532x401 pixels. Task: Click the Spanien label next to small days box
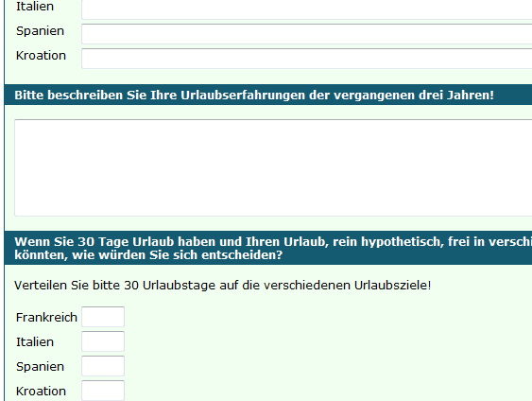point(40,367)
